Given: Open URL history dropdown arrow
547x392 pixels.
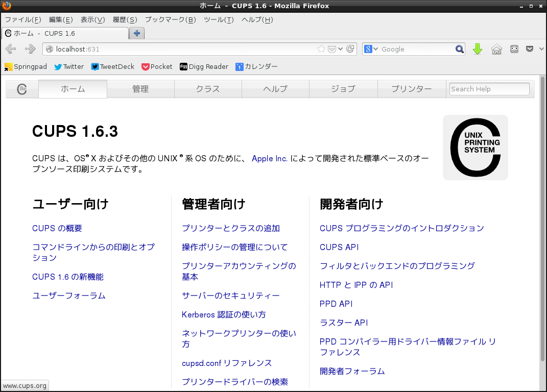Looking at the screenshot, I should (x=341, y=49).
